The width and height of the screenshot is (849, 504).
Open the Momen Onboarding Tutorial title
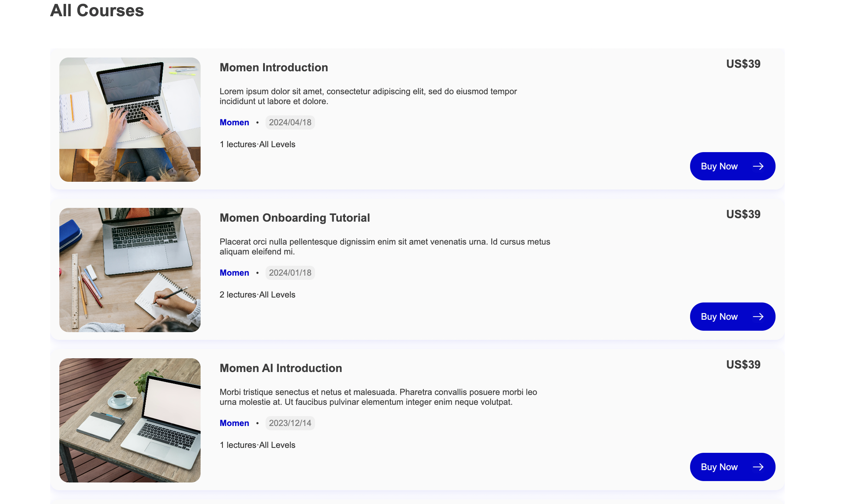point(295,218)
